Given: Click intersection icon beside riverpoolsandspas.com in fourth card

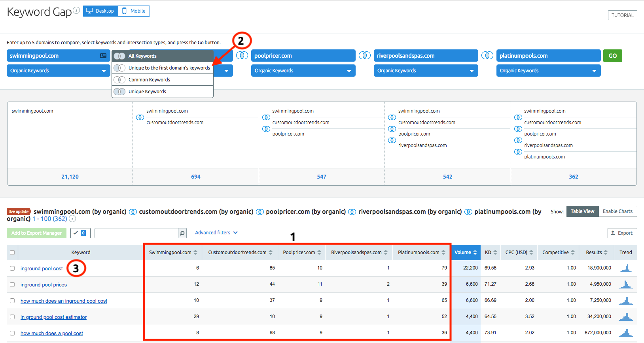Looking at the screenshot, I should coord(392,140).
